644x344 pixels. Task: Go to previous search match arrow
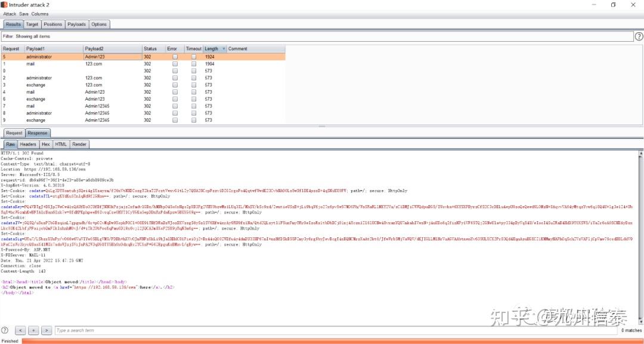pyautogui.click(x=21, y=330)
